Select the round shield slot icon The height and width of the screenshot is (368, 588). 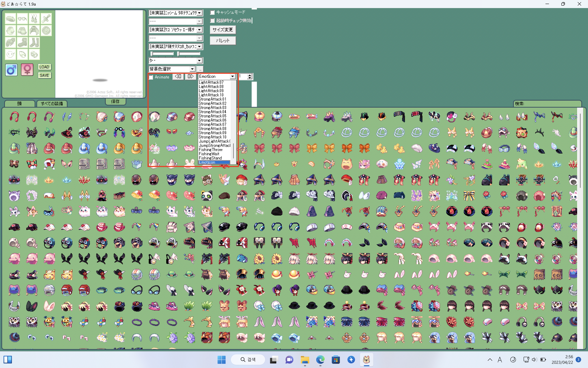(46, 31)
